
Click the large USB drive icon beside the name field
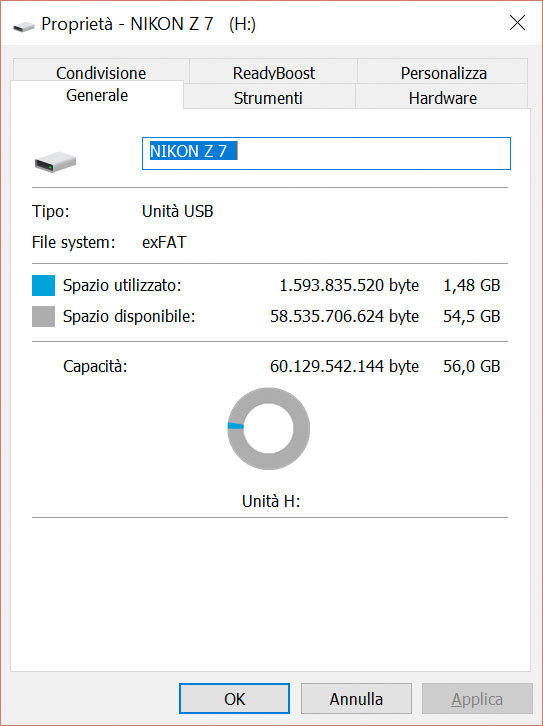[x=55, y=161]
